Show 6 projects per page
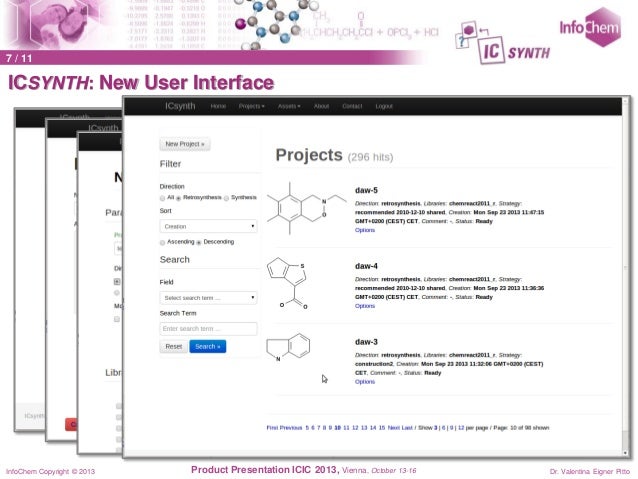Image resolution: width=638 pixels, height=479 pixels. (x=444, y=428)
